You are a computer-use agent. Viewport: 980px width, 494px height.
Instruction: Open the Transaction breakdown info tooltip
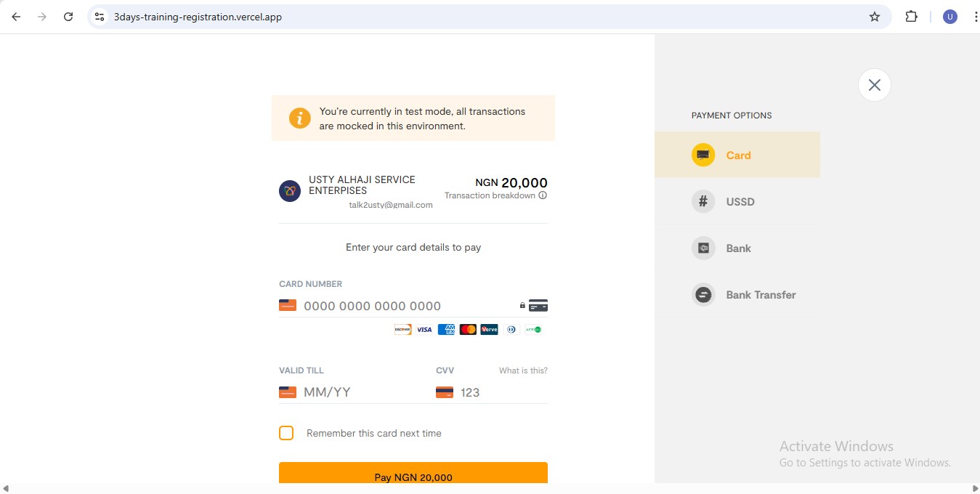[x=543, y=195]
